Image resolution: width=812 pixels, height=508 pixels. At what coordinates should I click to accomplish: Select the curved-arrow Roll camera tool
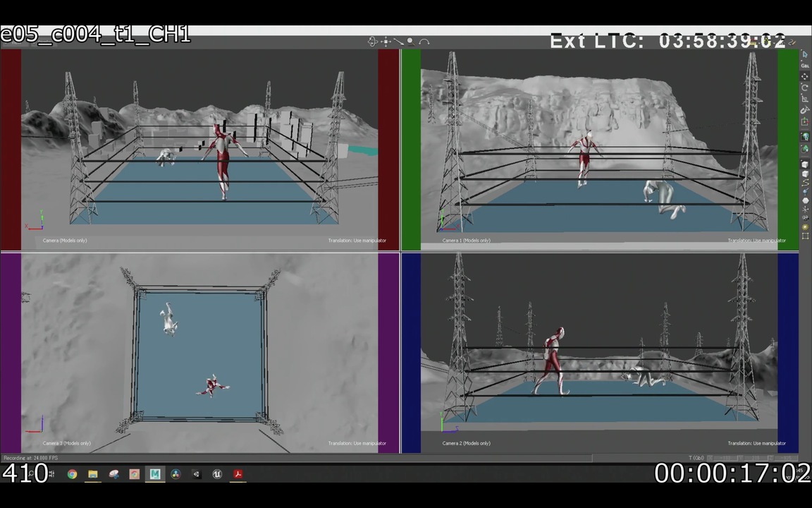tap(424, 42)
